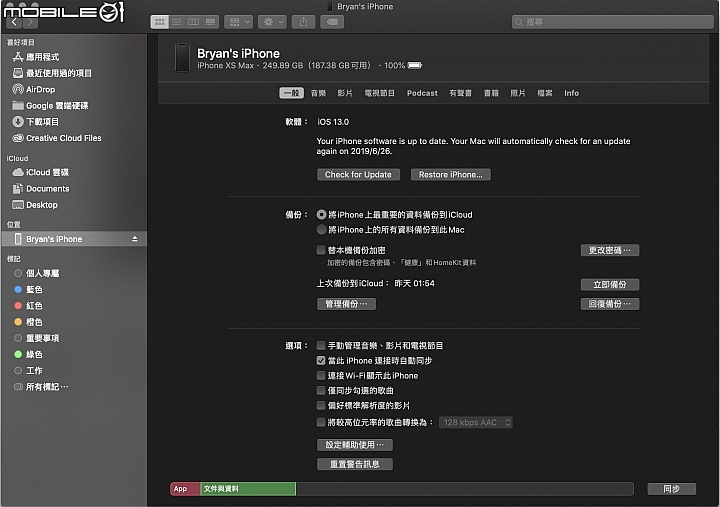Open iCloud 雲碟 in the sidebar
The height and width of the screenshot is (507, 720).
tap(40, 172)
